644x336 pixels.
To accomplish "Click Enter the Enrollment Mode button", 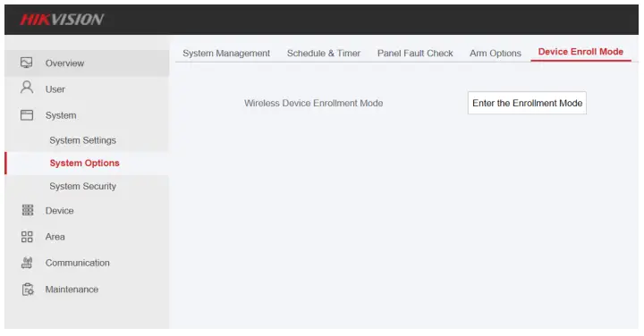I will pyautogui.click(x=527, y=103).
